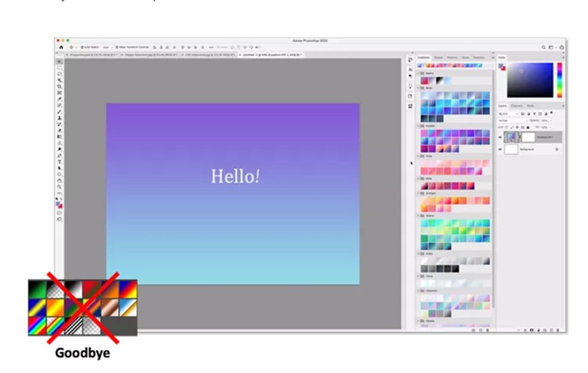
Task: Open the Edit Toolbar three-dots button
Action: click(x=59, y=193)
